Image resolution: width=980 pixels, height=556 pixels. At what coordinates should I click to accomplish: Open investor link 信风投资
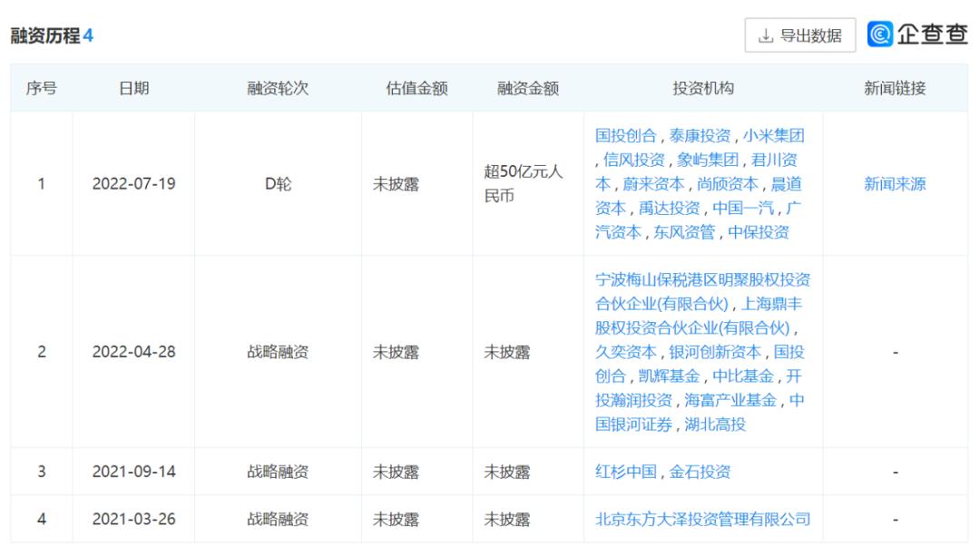[x=633, y=160]
